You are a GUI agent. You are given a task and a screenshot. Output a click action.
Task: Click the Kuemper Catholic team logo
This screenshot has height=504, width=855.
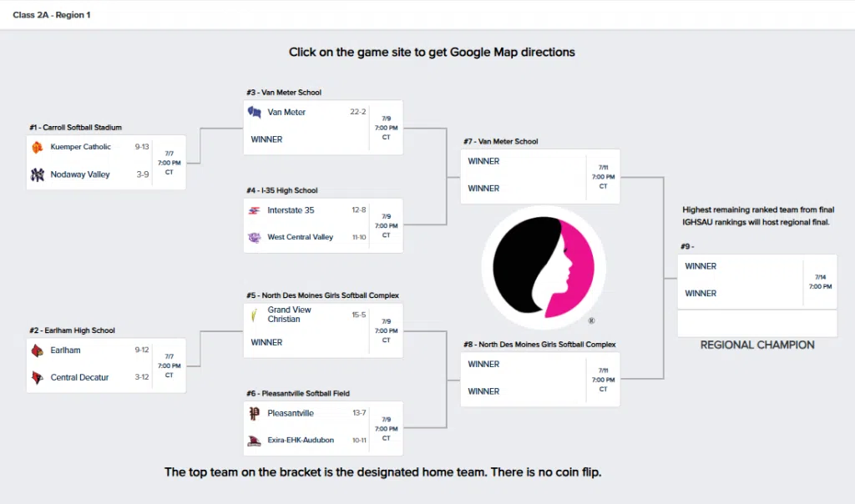pos(37,148)
